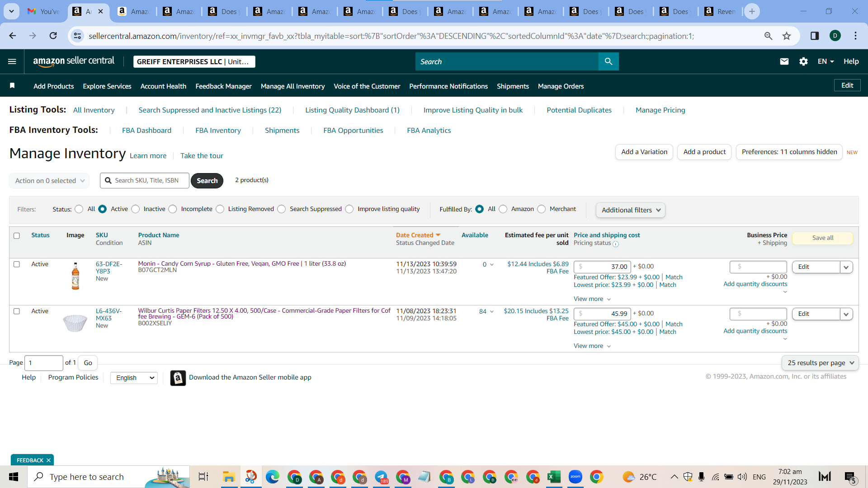Image resolution: width=868 pixels, height=488 pixels.
Task: Select the Improve listing quality filter
Action: click(349, 209)
